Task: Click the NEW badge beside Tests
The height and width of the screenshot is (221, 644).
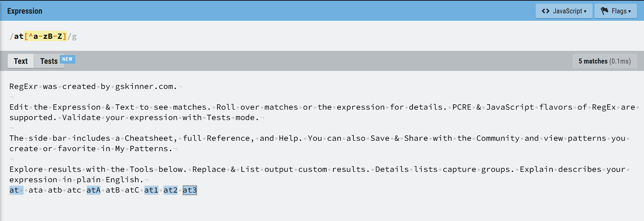Action: tap(68, 59)
